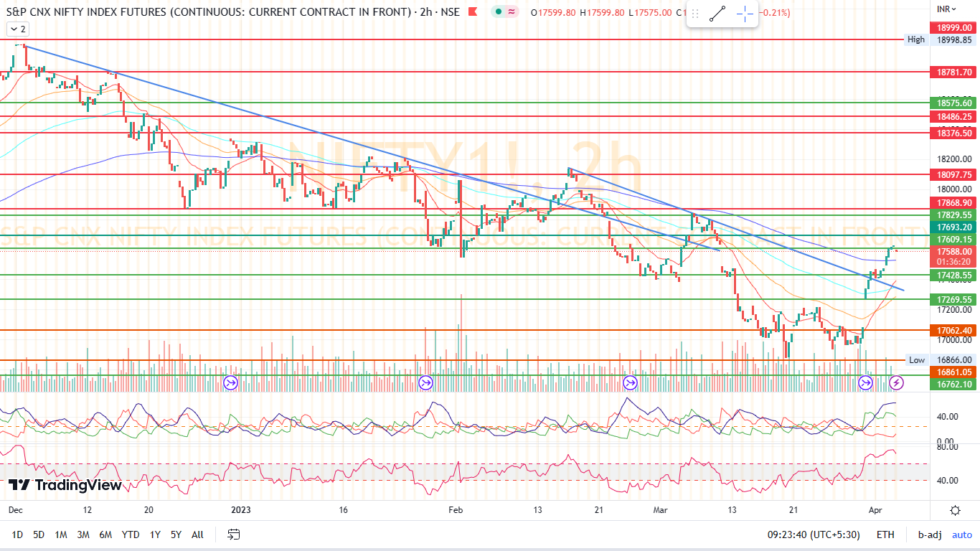Select the trend line drawing tool
The height and width of the screenshot is (551, 980).
point(717,14)
